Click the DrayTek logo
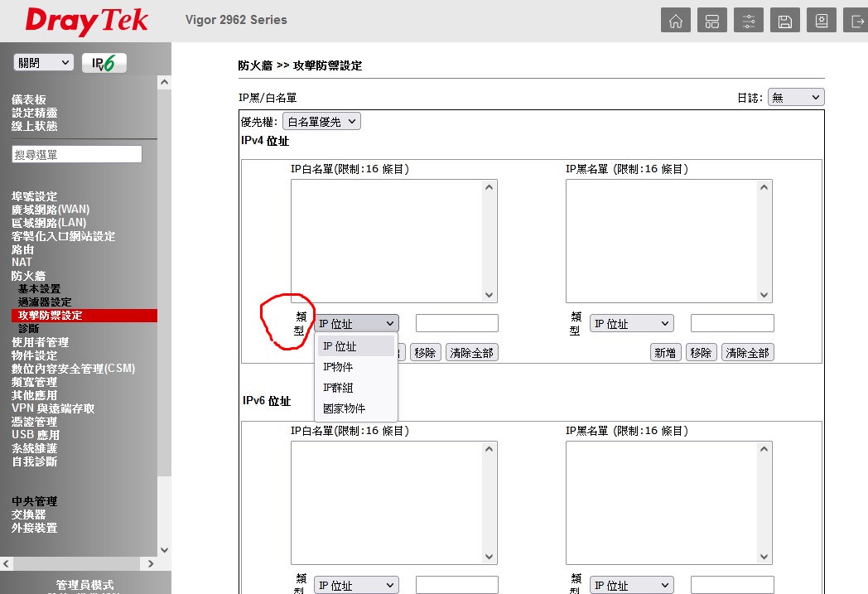The height and width of the screenshot is (594, 868). tap(86, 21)
